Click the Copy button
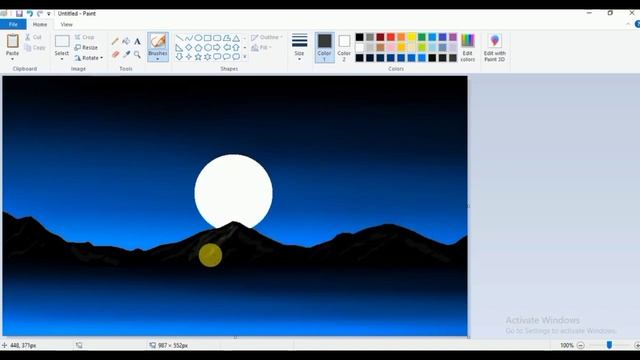640x360 pixels. click(x=35, y=48)
